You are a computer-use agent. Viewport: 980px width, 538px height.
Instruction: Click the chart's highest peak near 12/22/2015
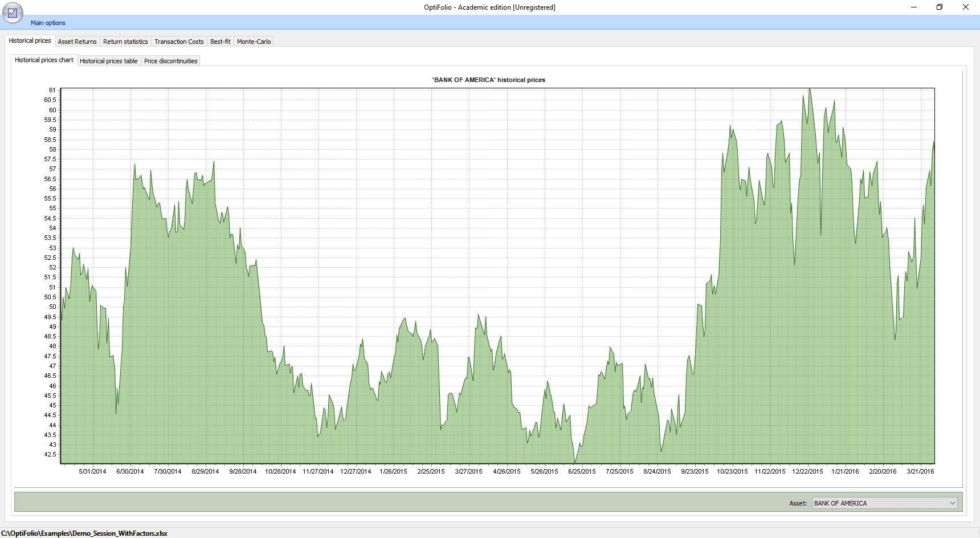point(810,89)
